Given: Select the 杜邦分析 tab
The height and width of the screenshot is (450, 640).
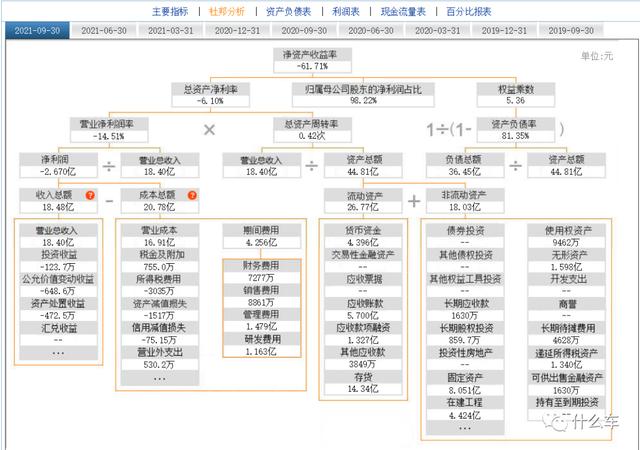Looking at the screenshot, I should 227,11.
